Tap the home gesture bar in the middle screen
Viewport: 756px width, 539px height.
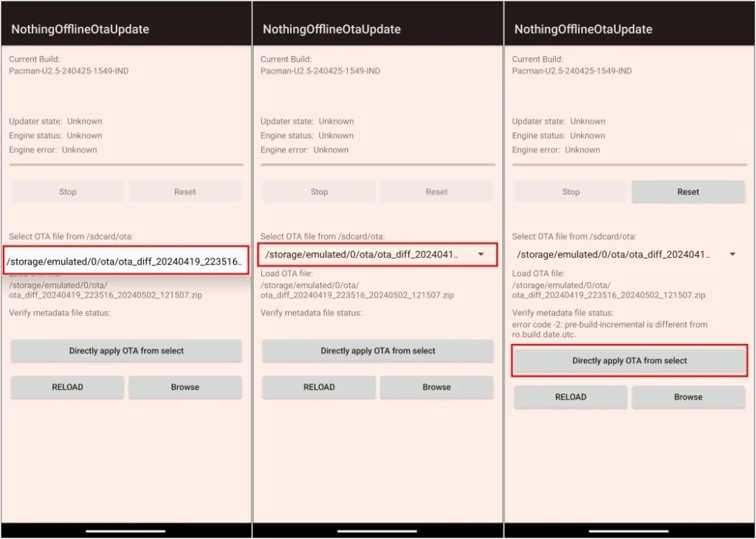(378, 530)
